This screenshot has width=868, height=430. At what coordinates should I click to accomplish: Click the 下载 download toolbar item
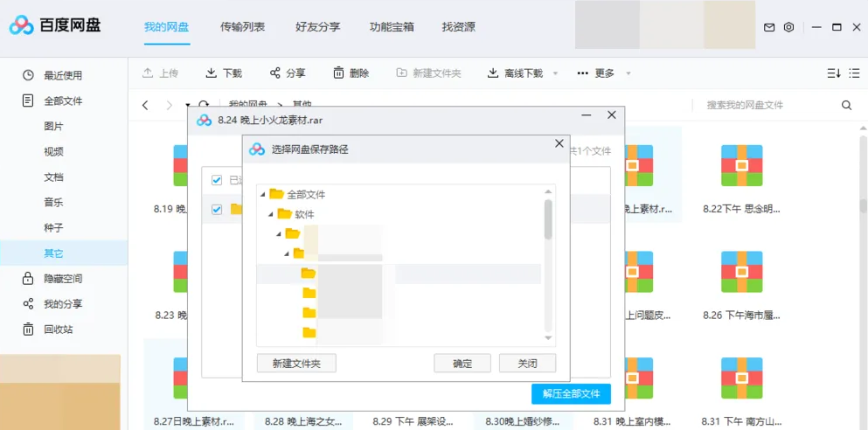click(x=224, y=73)
